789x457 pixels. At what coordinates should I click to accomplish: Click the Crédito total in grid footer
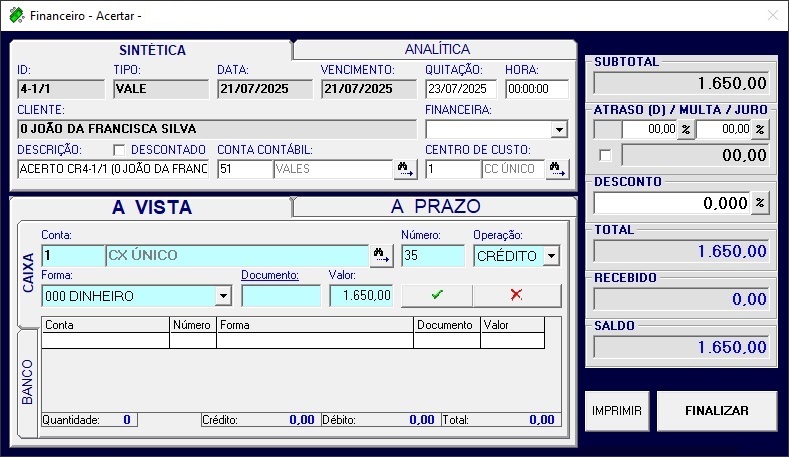[x=259, y=420]
